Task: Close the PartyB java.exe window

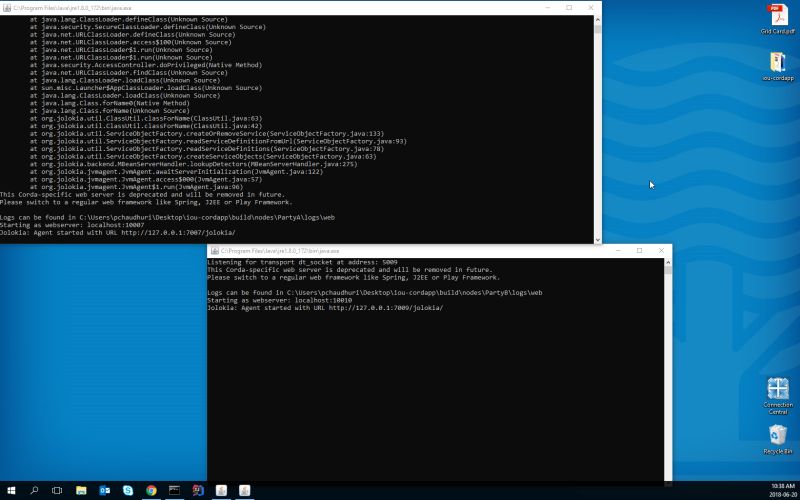Action: tap(661, 251)
